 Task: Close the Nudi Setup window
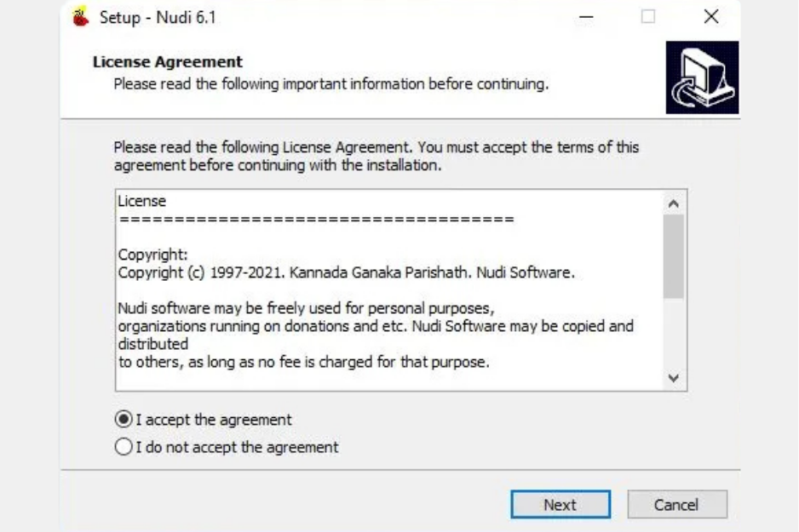pos(711,17)
